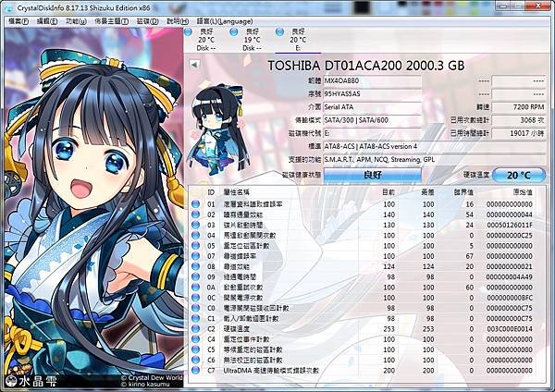The width and height of the screenshot is (555, 392).
Task: Click the status orb for attribute C2
Action: pos(195,329)
